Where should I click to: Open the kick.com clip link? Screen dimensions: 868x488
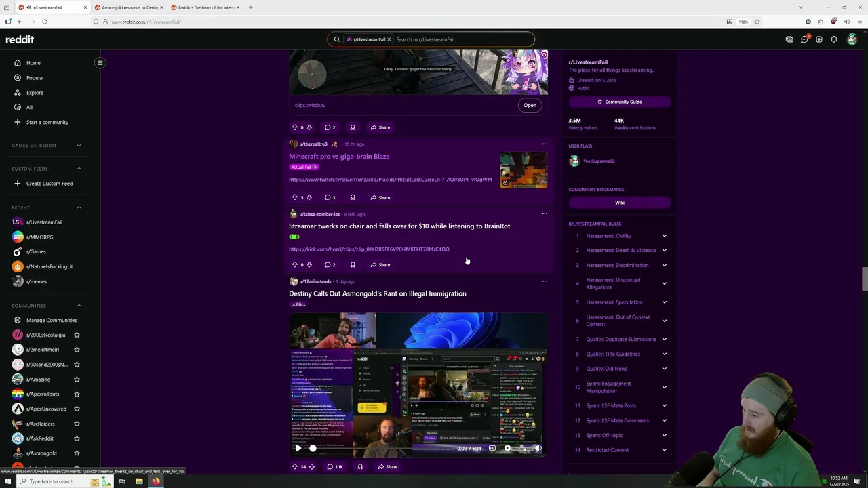point(369,249)
